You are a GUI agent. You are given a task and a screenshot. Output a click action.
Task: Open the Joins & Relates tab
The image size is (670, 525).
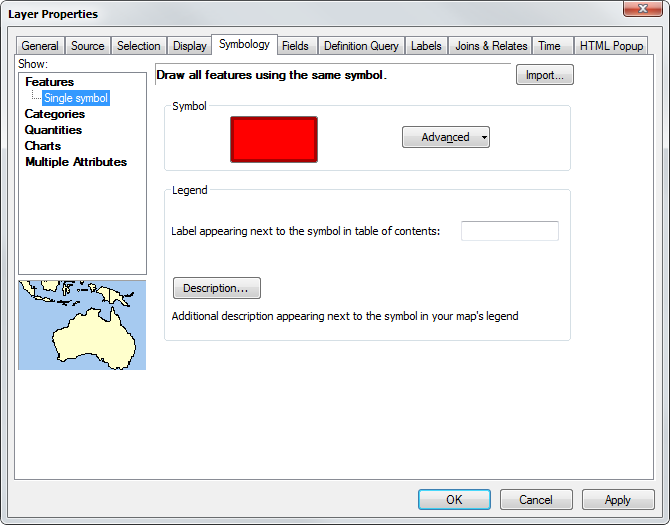pyautogui.click(x=491, y=46)
